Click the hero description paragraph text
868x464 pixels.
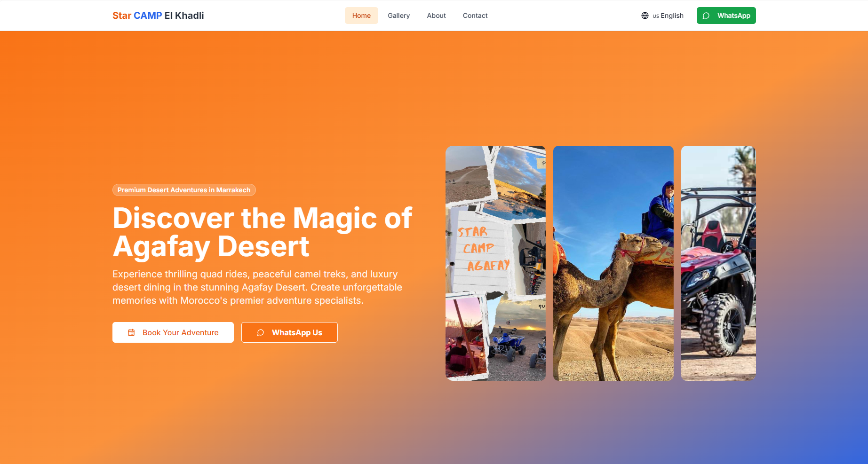pyautogui.click(x=257, y=287)
